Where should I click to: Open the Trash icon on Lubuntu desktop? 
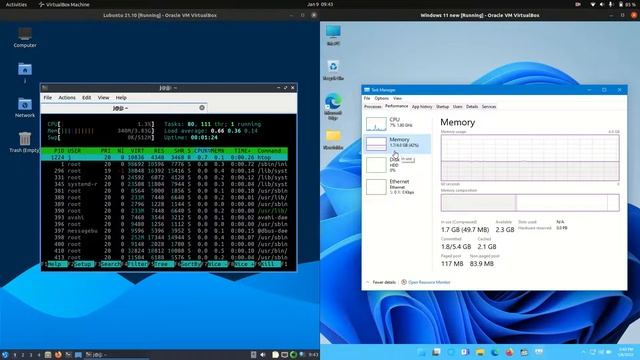pos(24,142)
